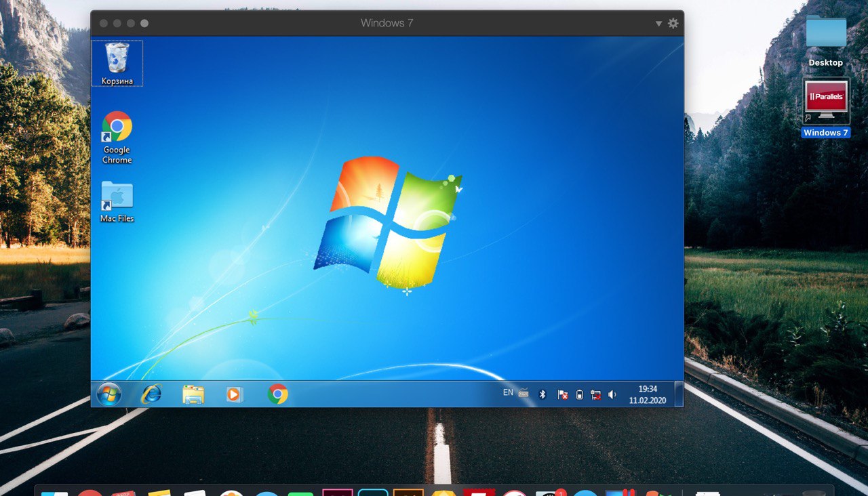Open the Корзина recycle bin icon

(117, 63)
